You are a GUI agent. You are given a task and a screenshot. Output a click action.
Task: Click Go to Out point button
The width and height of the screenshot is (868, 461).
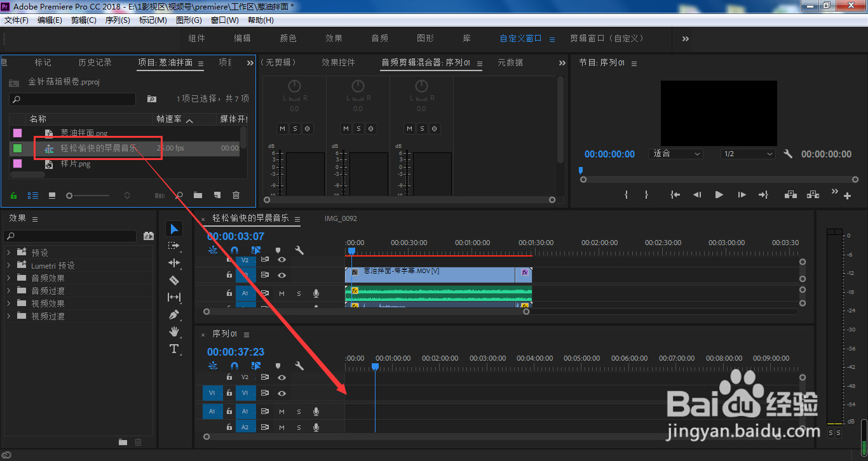point(763,195)
